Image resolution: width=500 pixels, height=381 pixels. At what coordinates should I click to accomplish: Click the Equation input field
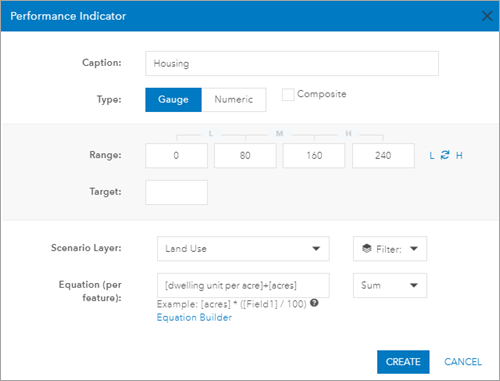coord(243,285)
